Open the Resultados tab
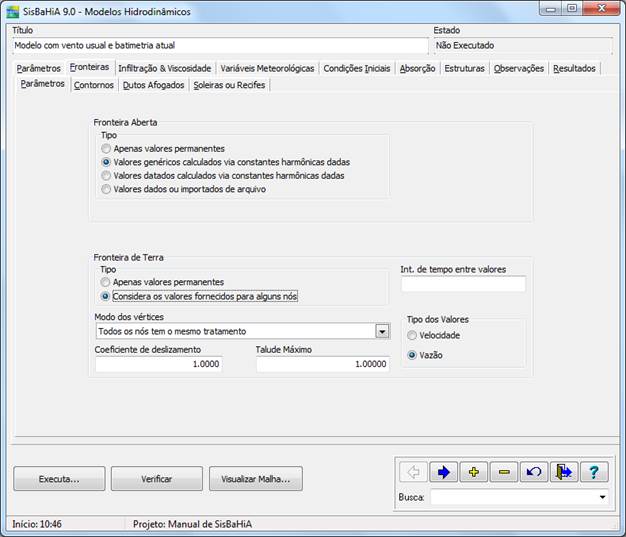This screenshot has width=626, height=537. pyautogui.click(x=574, y=68)
